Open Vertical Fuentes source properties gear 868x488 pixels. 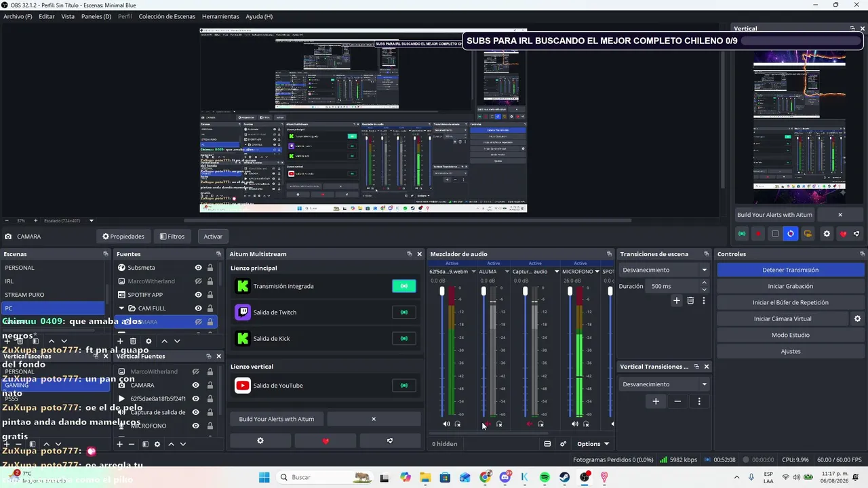157,444
